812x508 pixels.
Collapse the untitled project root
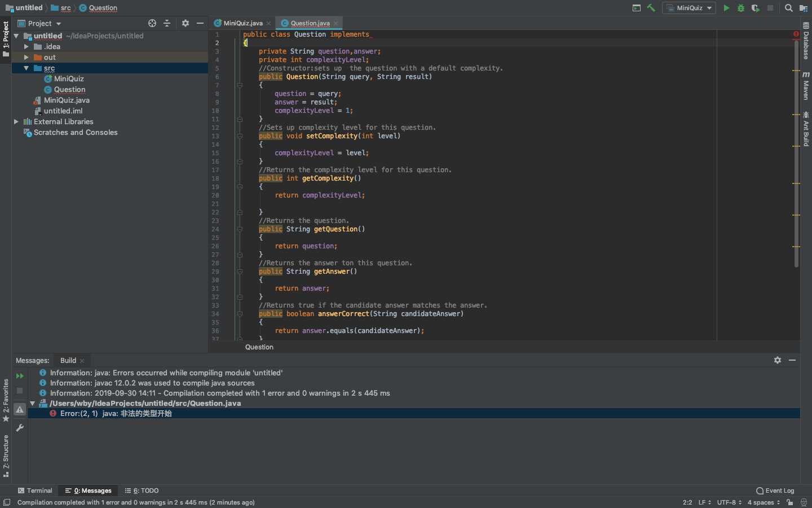point(16,36)
